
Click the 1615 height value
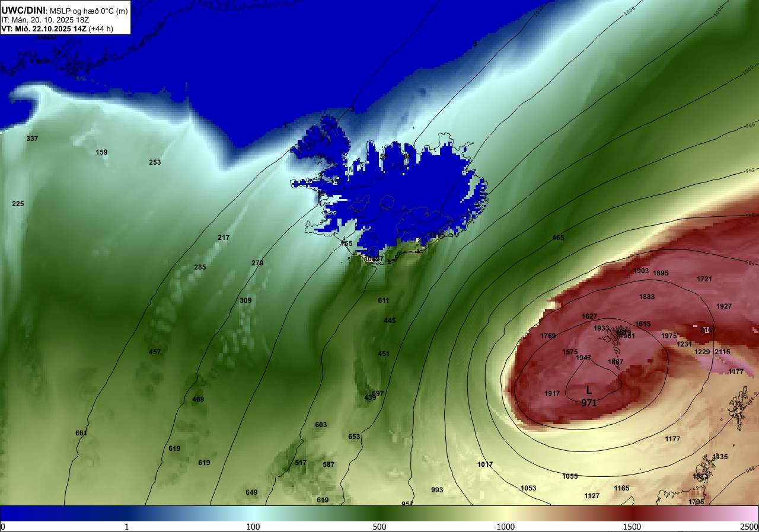[643, 324]
